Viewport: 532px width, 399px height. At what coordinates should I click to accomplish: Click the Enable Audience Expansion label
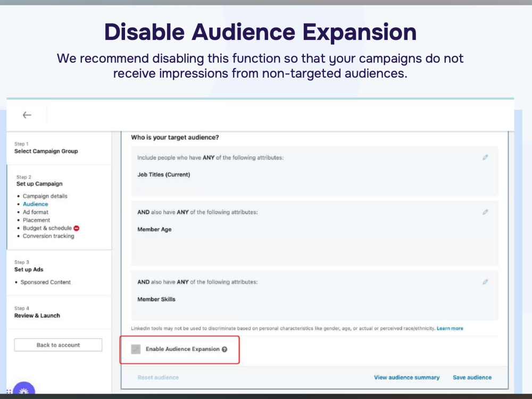click(x=182, y=349)
